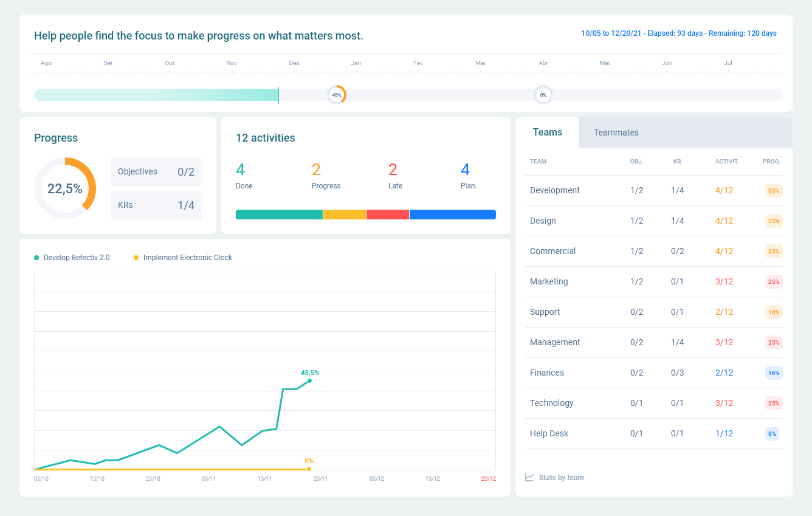
Task: Click the Stats by team chart icon
Action: click(x=529, y=478)
